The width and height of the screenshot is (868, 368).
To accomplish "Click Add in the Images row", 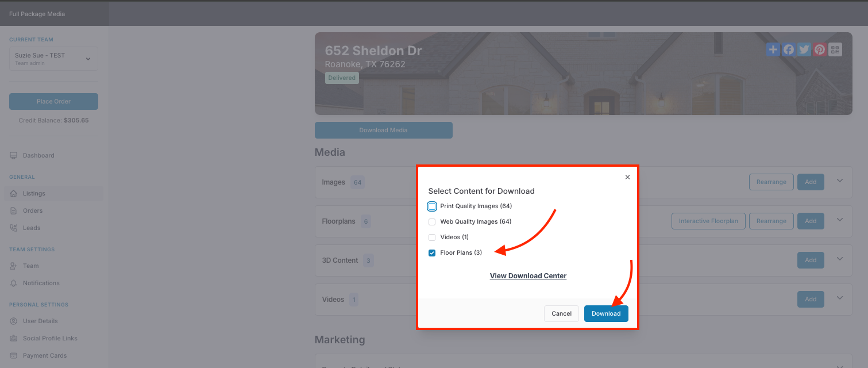I will 811,182.
